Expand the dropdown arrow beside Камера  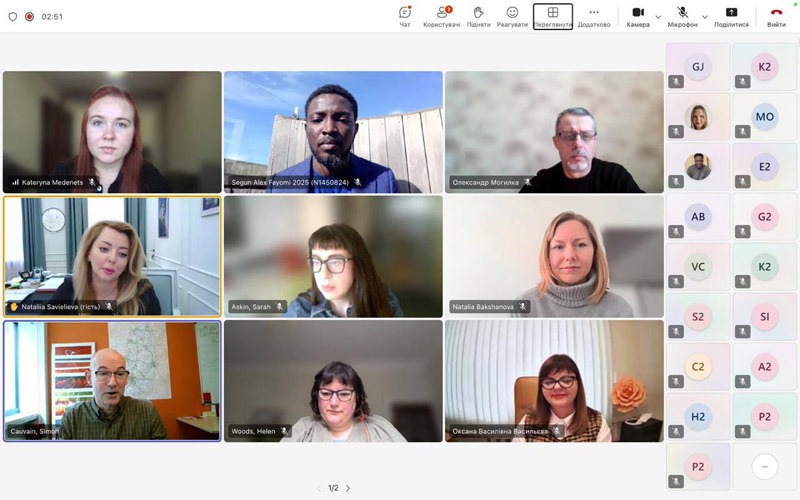(658, 16)
